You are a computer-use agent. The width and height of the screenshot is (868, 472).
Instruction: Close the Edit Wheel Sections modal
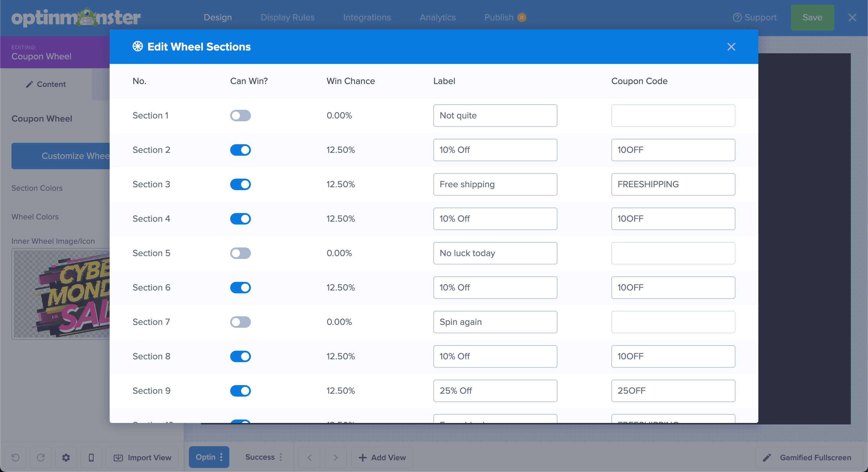tap(731, 47)
